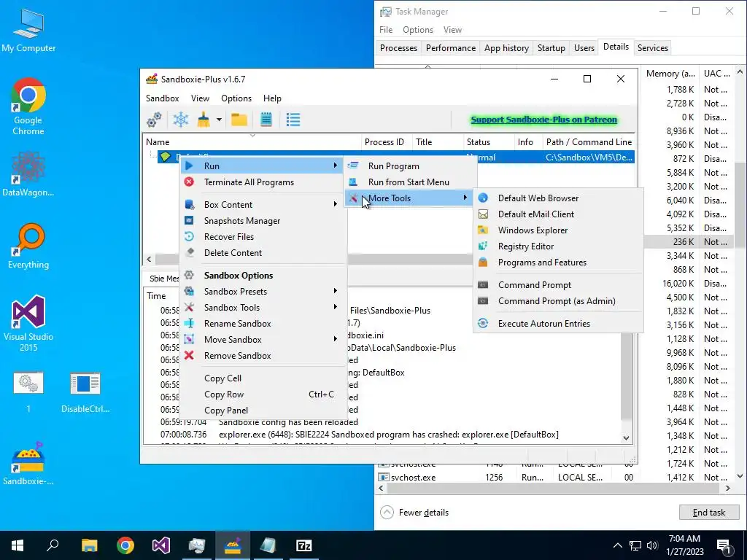Click End task button

[709, 513]
